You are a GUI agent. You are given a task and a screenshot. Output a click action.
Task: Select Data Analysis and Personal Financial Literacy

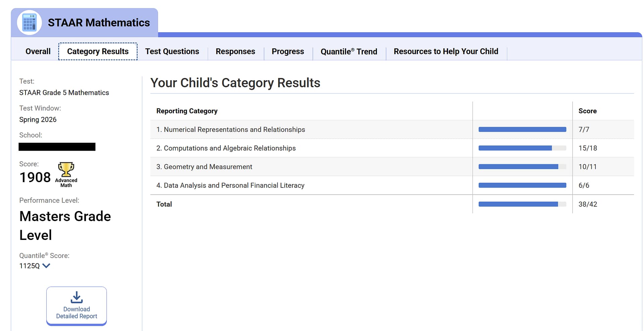(230, 185)
